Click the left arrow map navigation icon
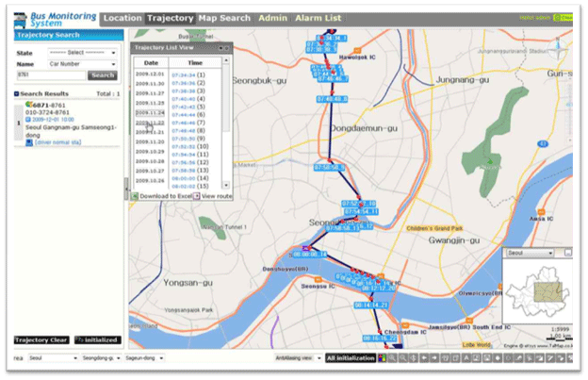 [x=424, y=358]
